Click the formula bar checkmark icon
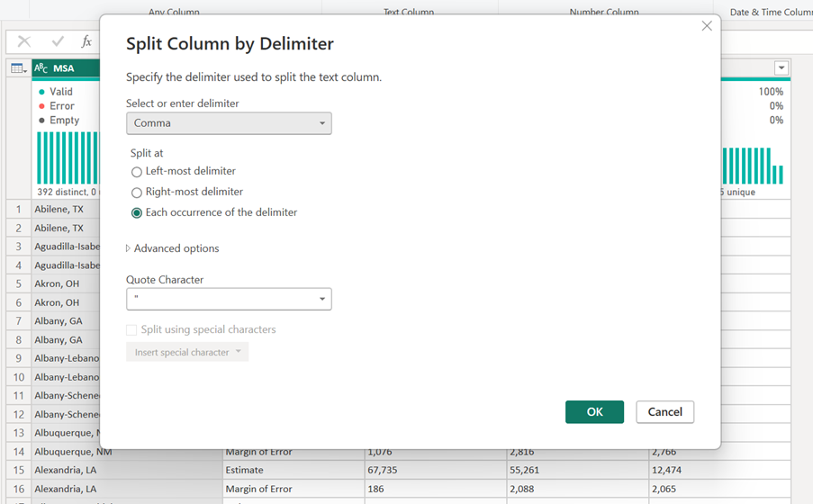 pyautogui.click(x=58, y=41)
